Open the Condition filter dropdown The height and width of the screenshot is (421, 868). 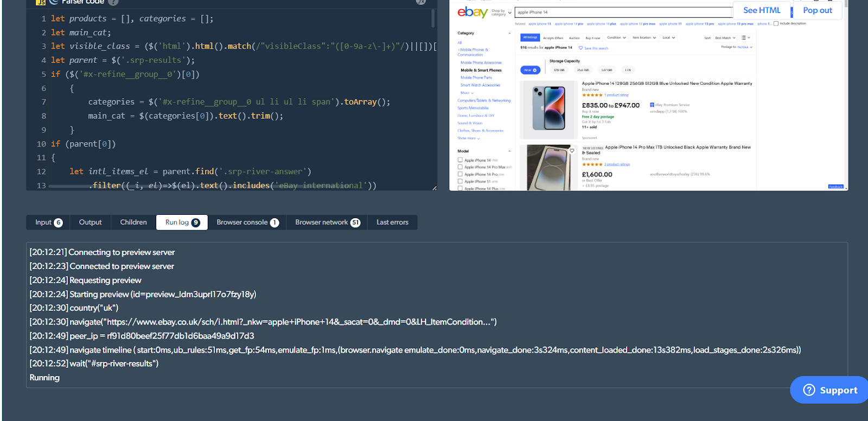coord(616,38)
